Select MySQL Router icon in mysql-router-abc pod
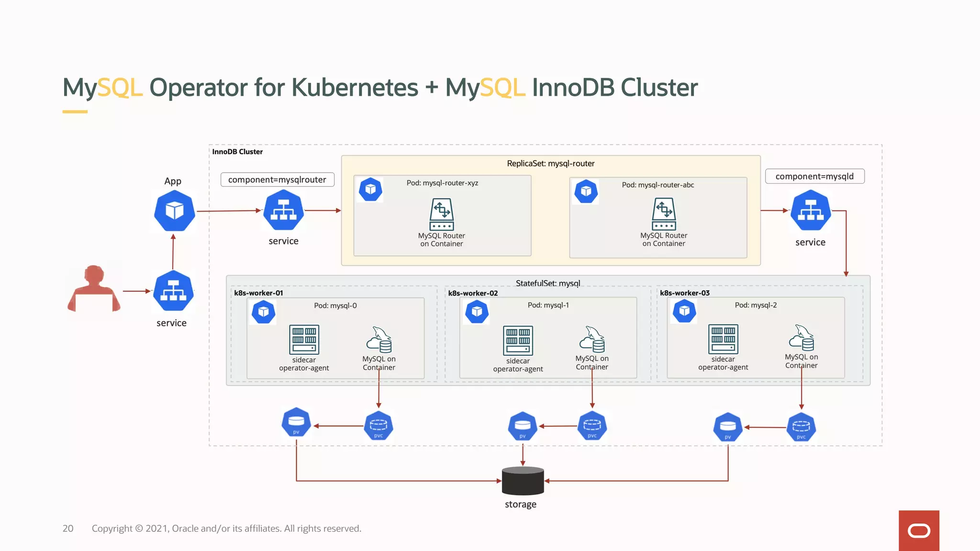 (x=664, y=214)
